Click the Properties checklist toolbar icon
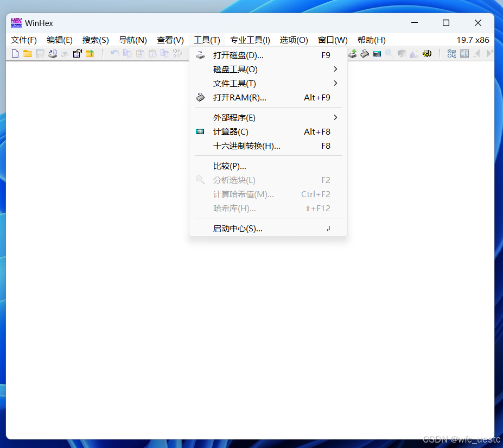The image size is (503, 448). 77,54
